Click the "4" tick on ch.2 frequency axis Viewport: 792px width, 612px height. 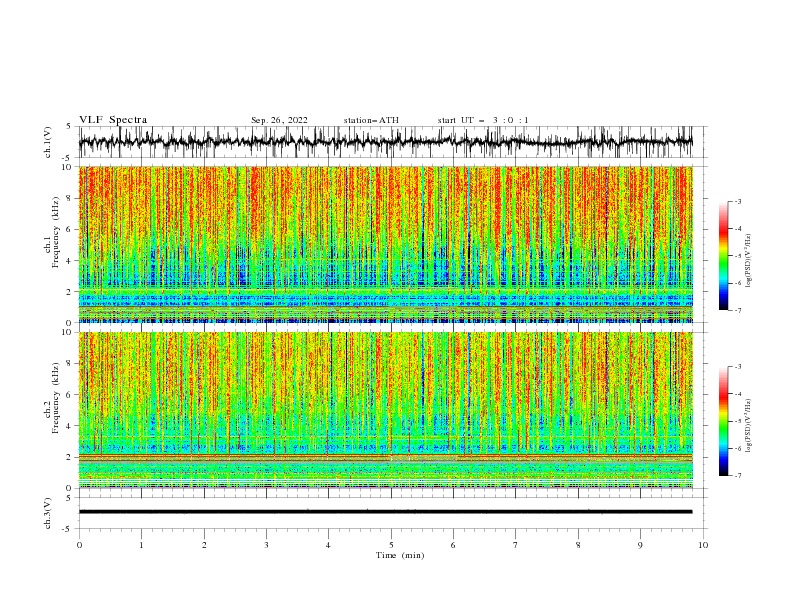[70, 426]
